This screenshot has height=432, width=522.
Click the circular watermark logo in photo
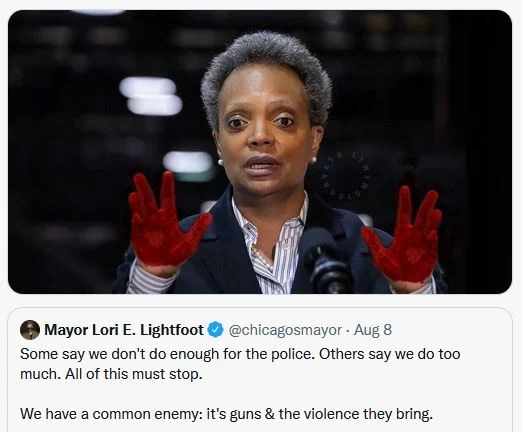(342, 176)
